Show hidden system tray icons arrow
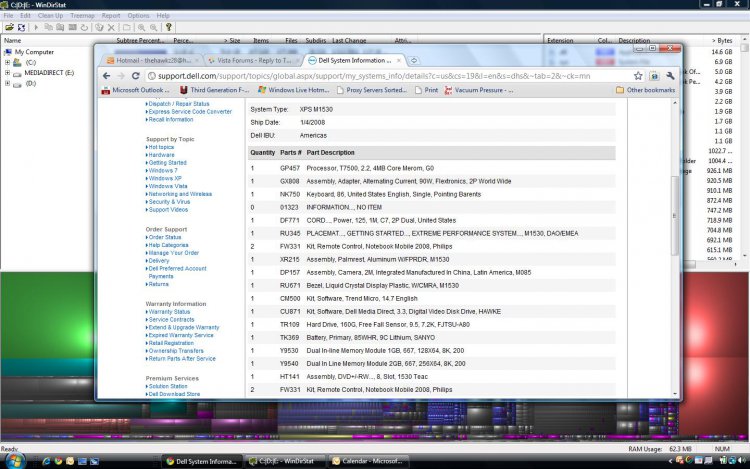 tap(670, 461)
